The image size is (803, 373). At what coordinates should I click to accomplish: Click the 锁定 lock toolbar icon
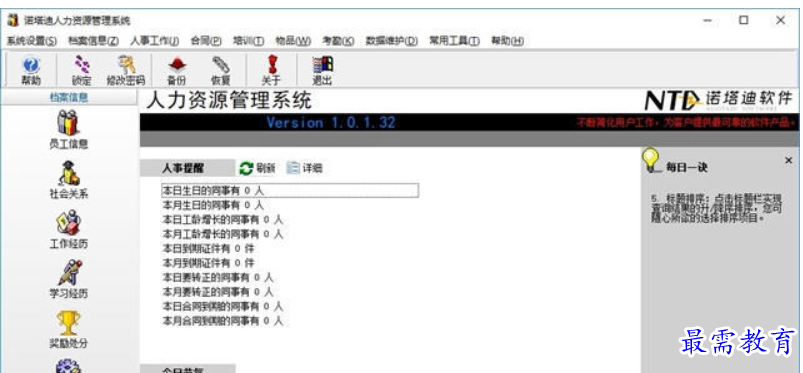(x=81, y=71)
